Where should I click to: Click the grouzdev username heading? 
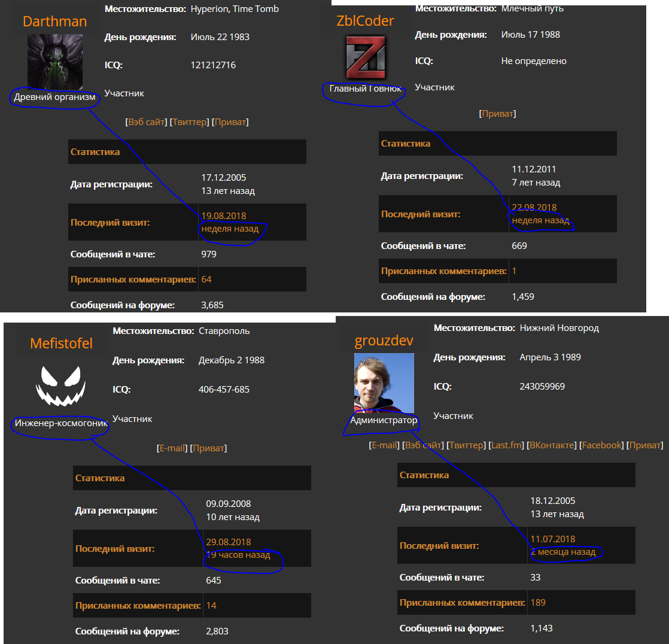pos(384,341)
